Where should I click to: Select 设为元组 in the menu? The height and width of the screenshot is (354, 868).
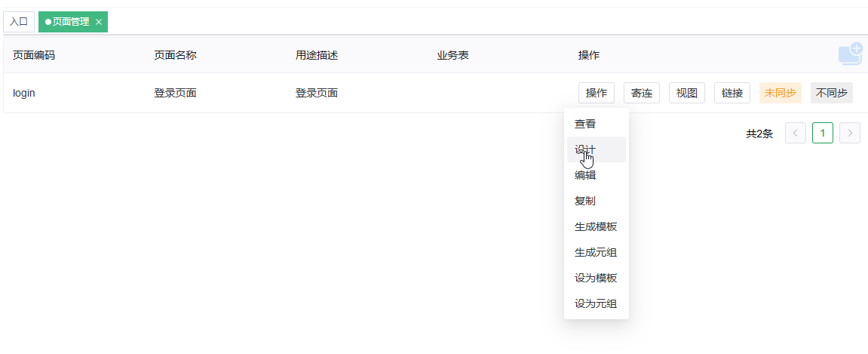tap(597, 303)
